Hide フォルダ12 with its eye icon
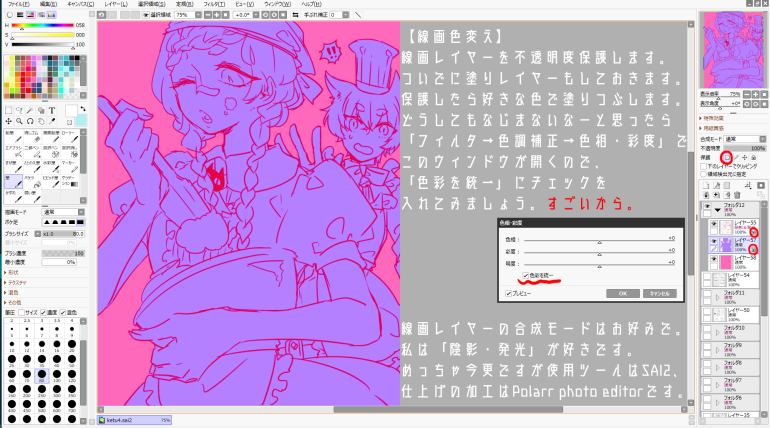This screenshot has height=428, width=770. click(x=707, y=207)
